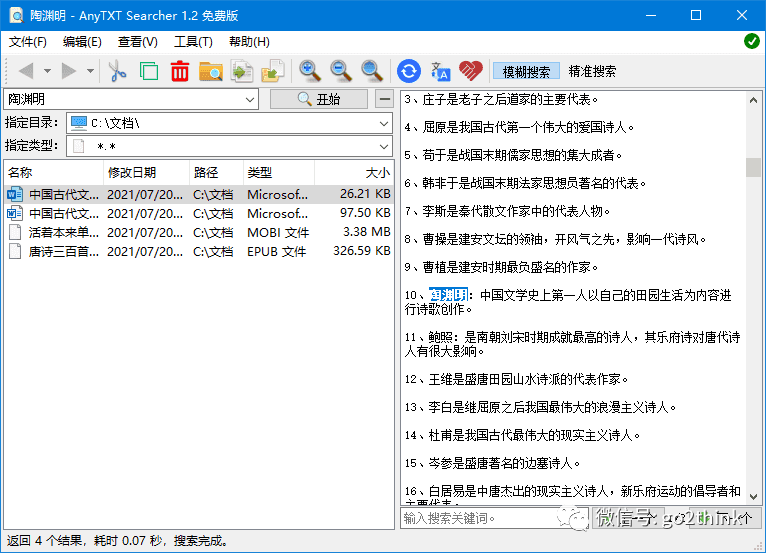Click the line 13、李白是继屈原之后

coord(540,407)
